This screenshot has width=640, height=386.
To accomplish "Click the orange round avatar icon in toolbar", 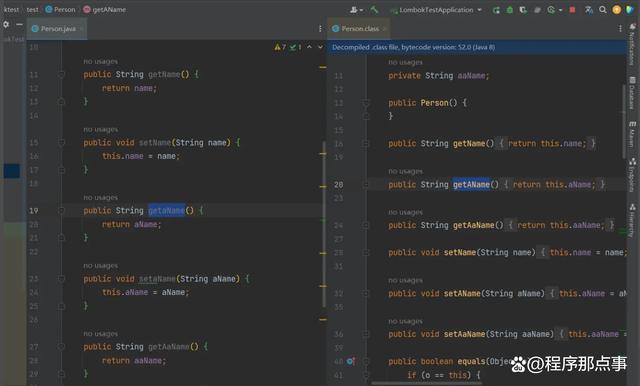I will (x=616, y=10).
